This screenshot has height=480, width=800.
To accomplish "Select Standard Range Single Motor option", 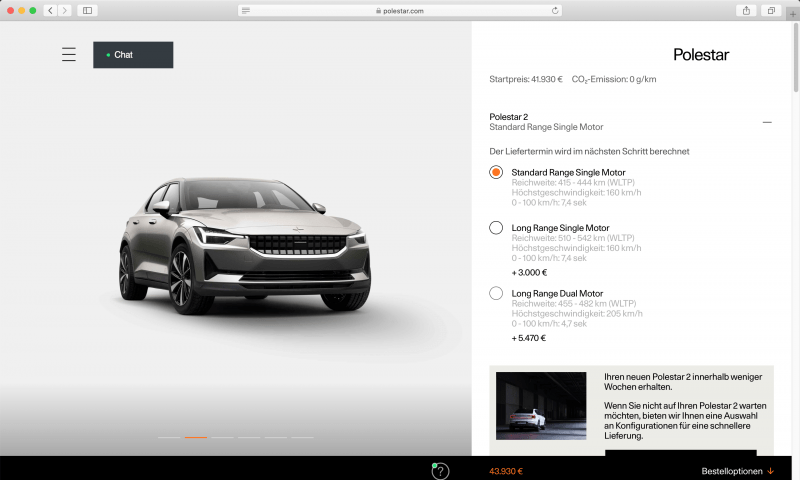I will click(496, 172).
